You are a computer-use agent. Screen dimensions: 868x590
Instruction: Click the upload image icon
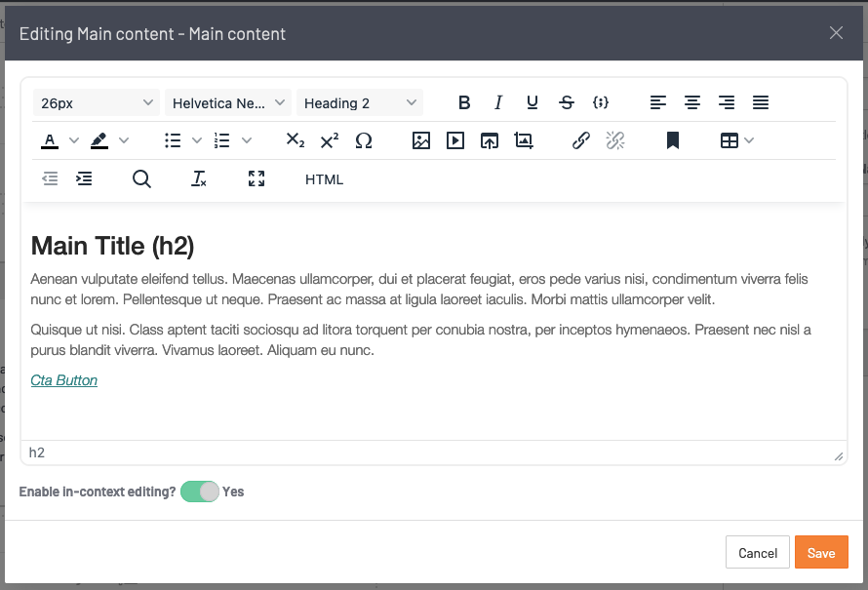[490, 140]
